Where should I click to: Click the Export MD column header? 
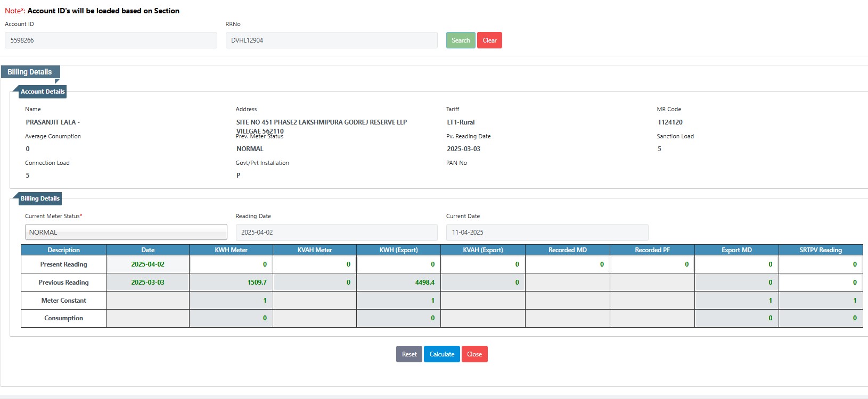pyautogui.click(x=736, y=250)
